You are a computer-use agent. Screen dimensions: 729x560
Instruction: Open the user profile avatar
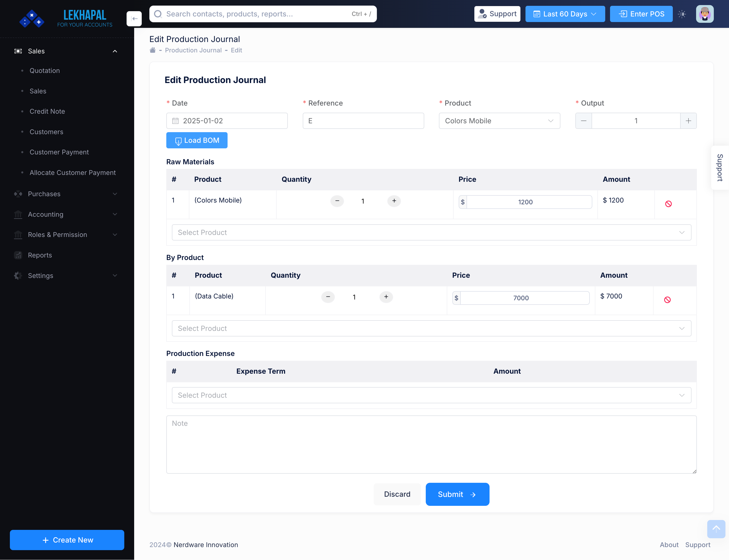pyautogui.click(x=705, y=14)
